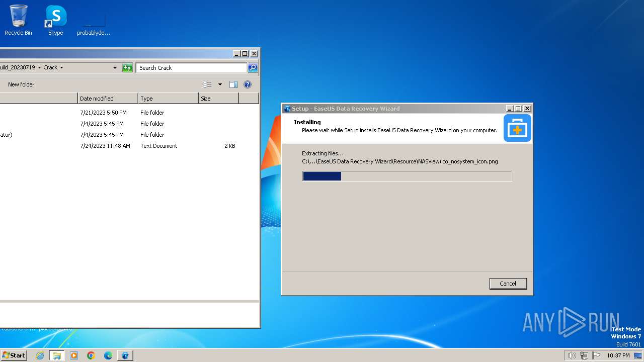Toggle the preview pane icon
Viewport: 644px width, 362px height.
[233, 84]
